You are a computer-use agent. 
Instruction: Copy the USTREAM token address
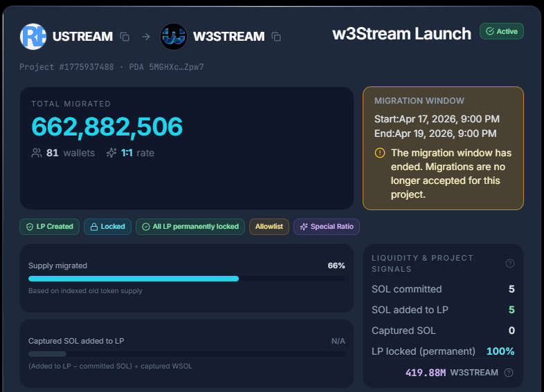click(125, 37)
